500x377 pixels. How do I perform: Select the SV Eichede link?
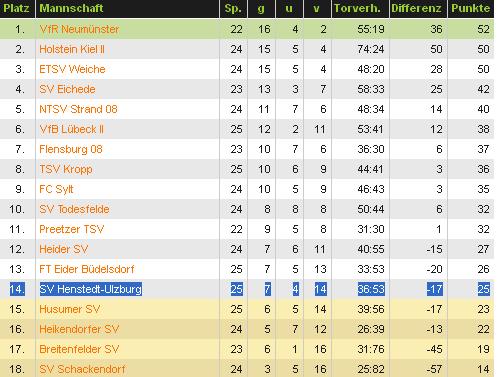click(x=67, y=89)
